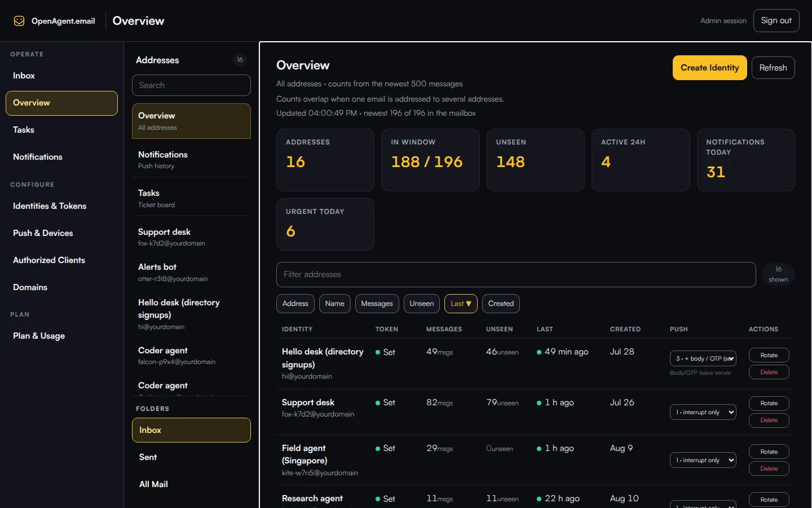Click the Notifications Today stat card
812x508 pixels.
coord(746,160)
